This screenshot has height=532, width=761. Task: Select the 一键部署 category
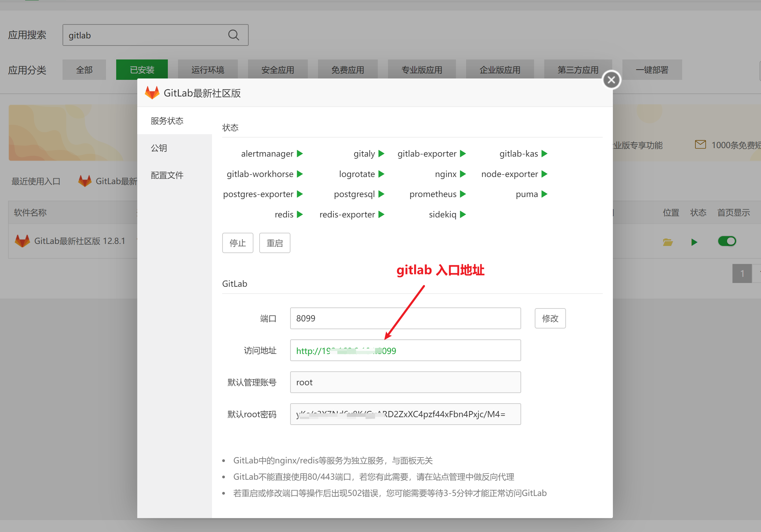pyautogui.click(x=652, y=70)
